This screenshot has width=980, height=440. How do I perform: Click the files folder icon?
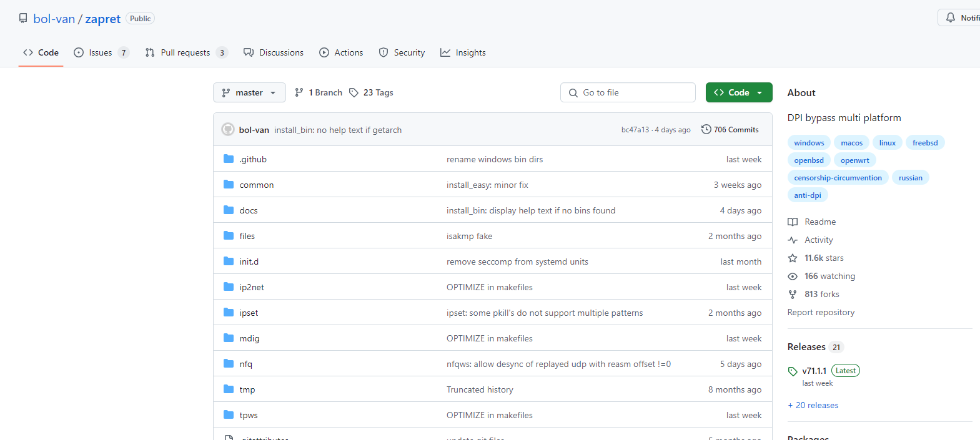pyautogui.click(x=229, y=236)
